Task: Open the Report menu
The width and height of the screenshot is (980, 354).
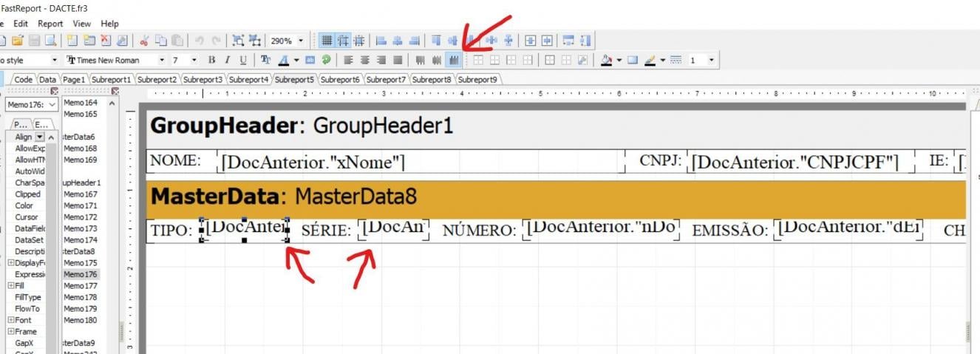Action: click(x=50, y=24)
